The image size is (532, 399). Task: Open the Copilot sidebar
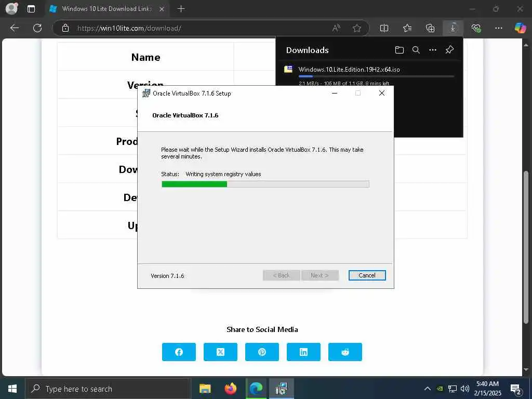click(x=520, y=28)
